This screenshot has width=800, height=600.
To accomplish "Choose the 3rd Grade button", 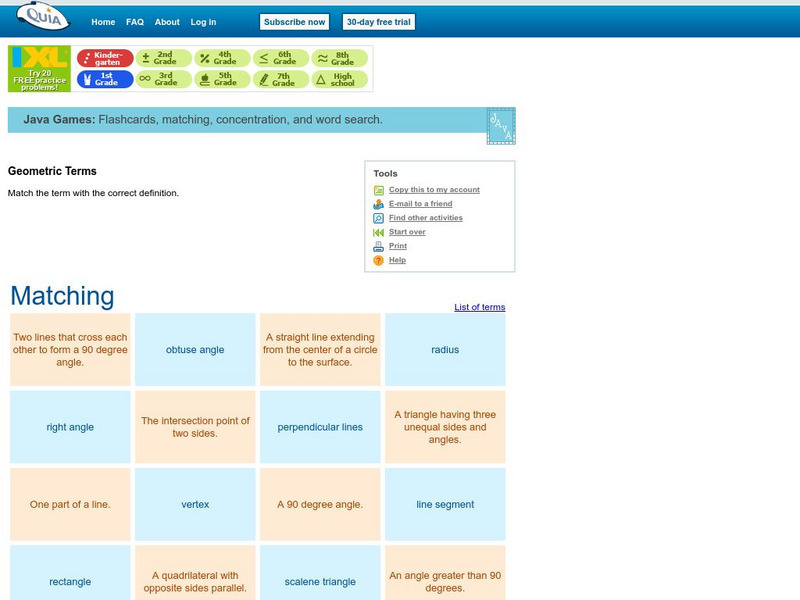I will (x=163, y=79).
